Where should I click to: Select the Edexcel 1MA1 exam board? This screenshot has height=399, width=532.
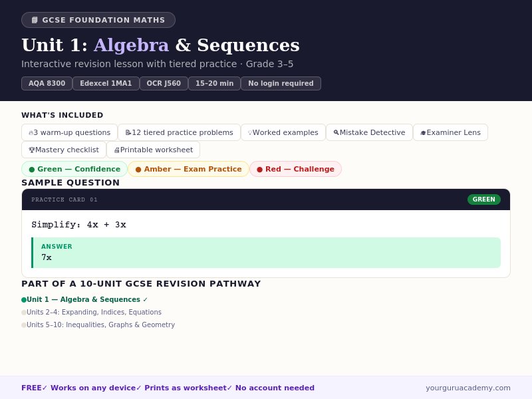[x=106, y=83]
